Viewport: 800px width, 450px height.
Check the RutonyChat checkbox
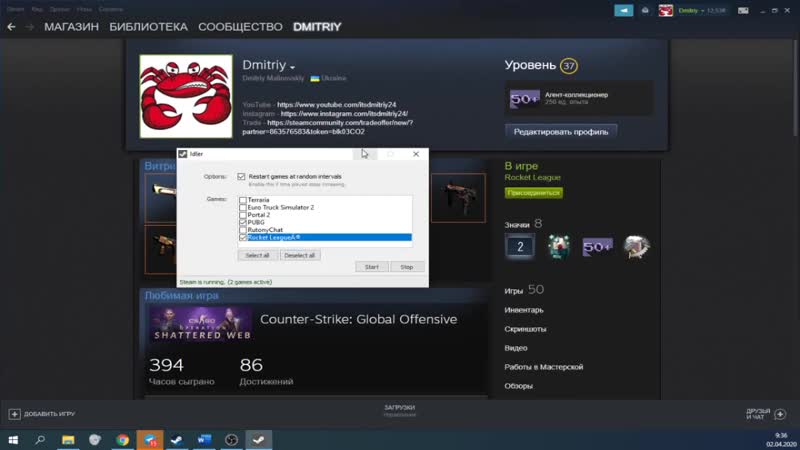[243, 230]
